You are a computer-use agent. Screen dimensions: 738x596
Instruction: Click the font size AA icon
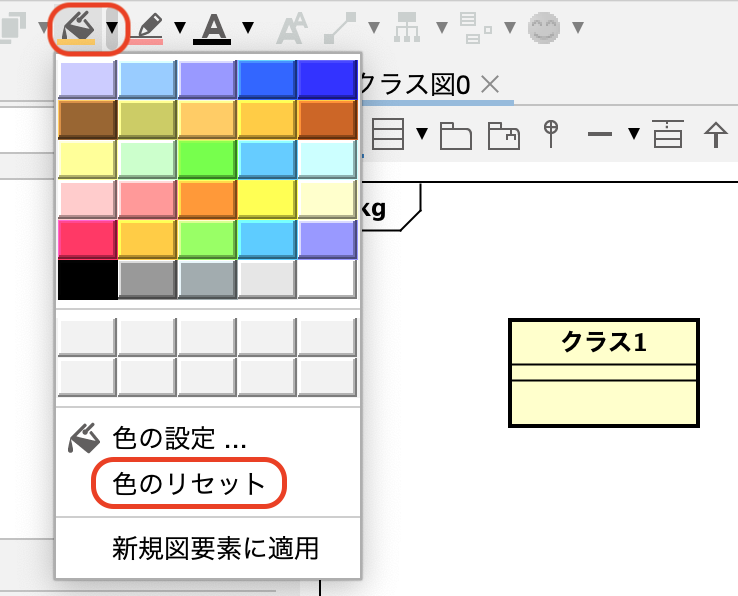point(292,28)
